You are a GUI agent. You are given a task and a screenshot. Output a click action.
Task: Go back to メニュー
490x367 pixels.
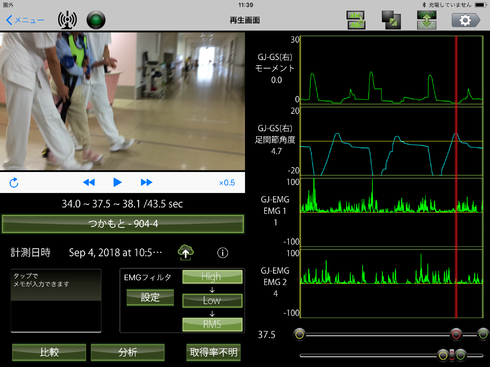(25, 20)
